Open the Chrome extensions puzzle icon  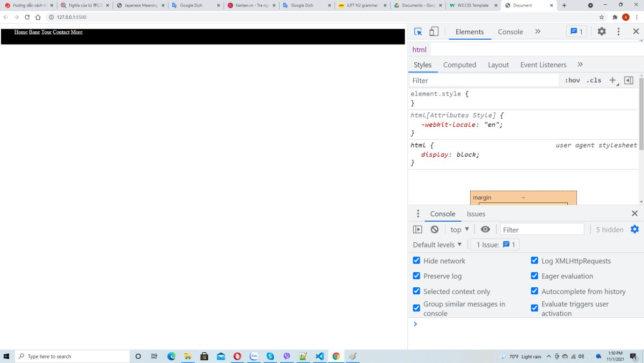coord(615,17)
